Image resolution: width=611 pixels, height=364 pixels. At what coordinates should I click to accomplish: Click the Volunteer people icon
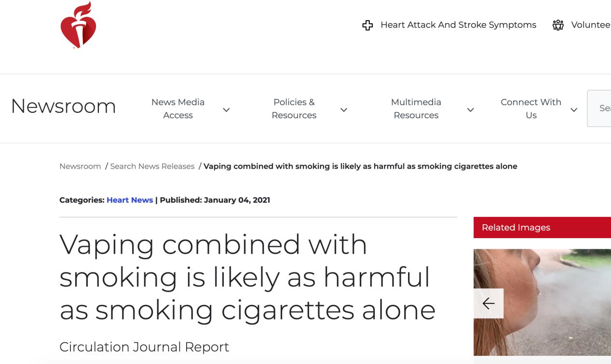point(558,25)
